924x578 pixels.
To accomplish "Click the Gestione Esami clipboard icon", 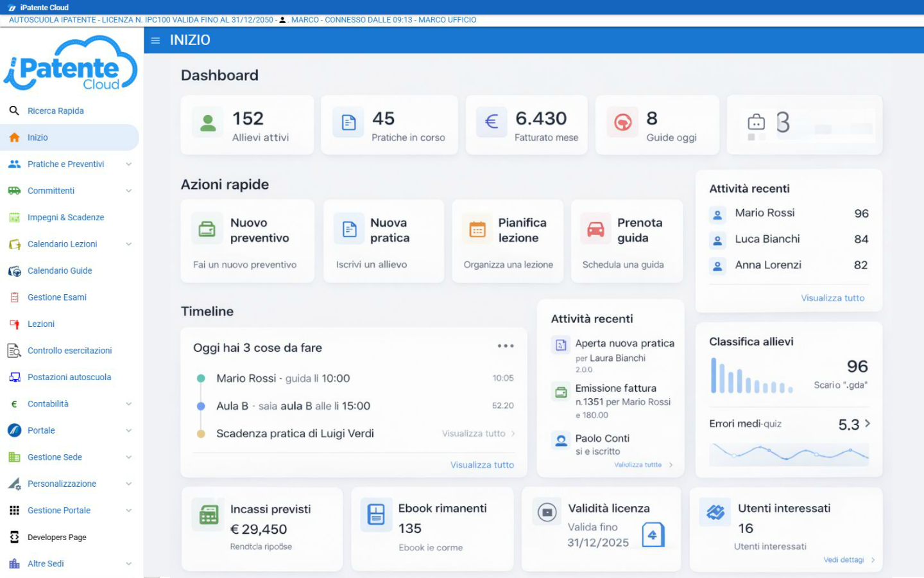I will pos(14,297).
